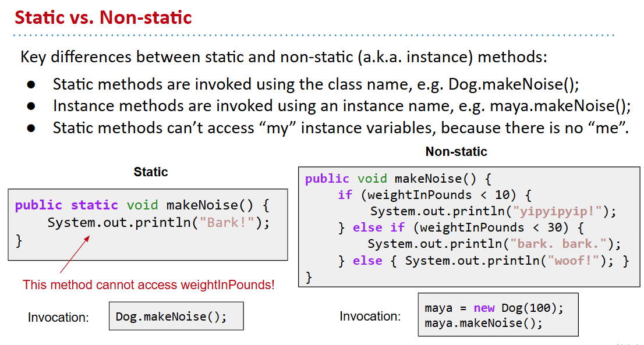This screenshot has height=345, width=644.
Task: Click the maya.makeNoise(); call line
Action: 483,323
